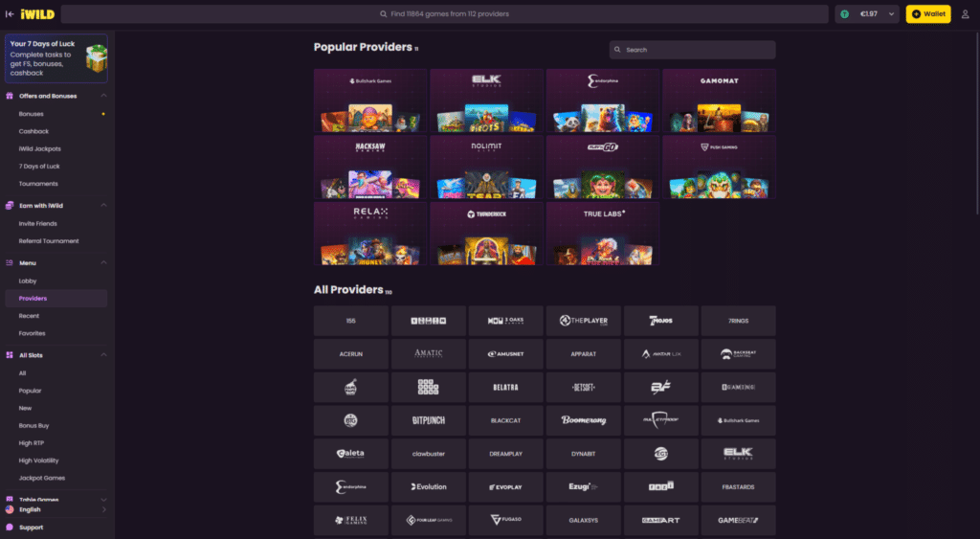Open the BF Games logo tile
Viewport: 980px width, 539px height.
tap(660, 387)
